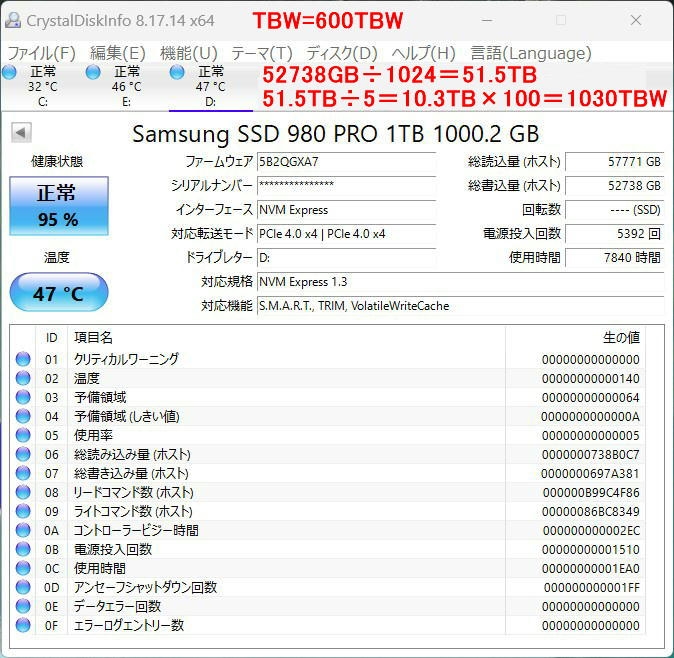This screenshot has width=674, height=658.
Task: Select the 47 °C drive D: summary
Action: (x=211, y=86)
